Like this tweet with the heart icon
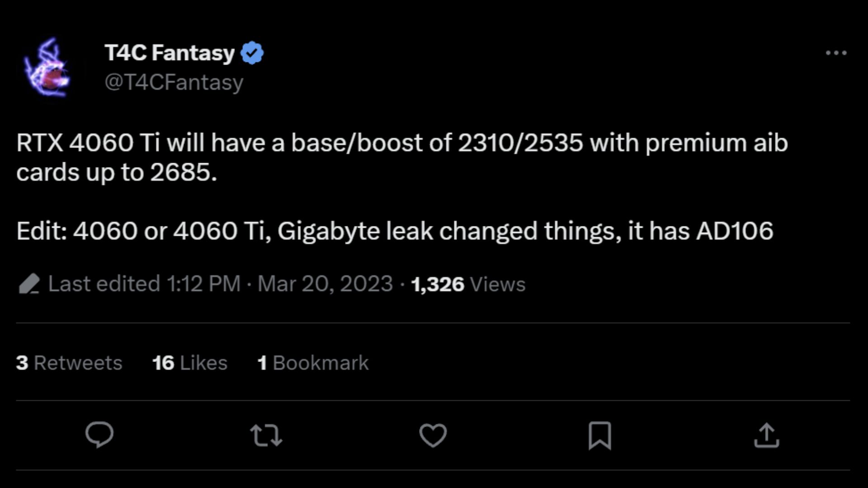Screen dimensions: 868x488 pyautogui.click(x=433, y=435)
